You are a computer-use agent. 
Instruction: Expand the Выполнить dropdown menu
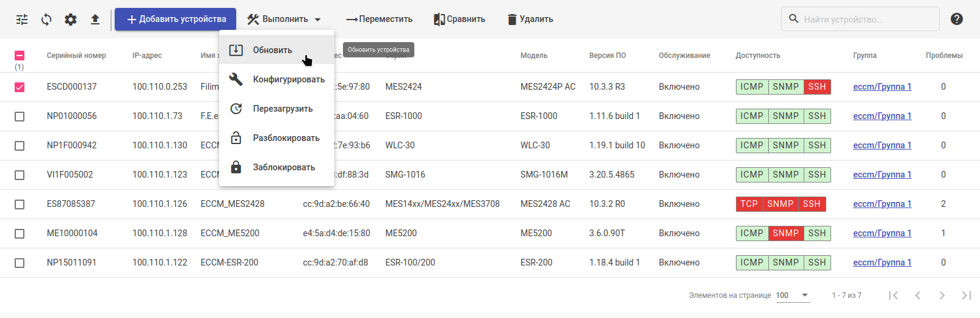(x=284, y=20)
